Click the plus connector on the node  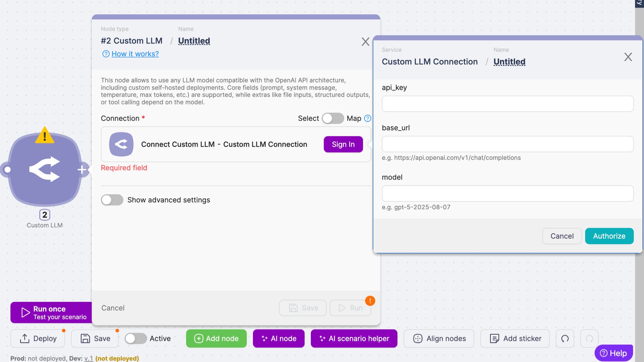click(x=82, y=170)
